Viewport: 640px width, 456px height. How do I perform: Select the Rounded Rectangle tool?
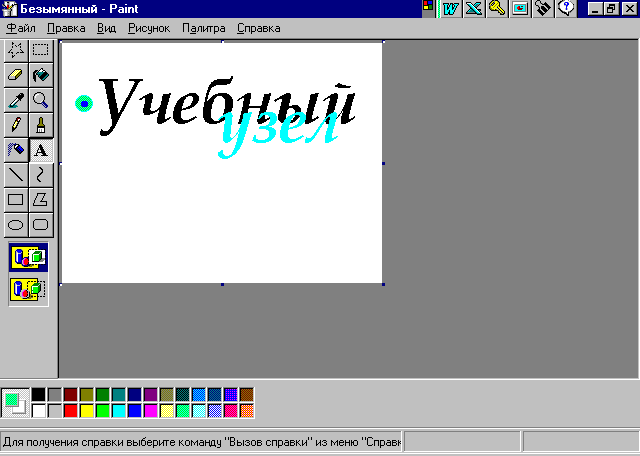coord(41,225)
